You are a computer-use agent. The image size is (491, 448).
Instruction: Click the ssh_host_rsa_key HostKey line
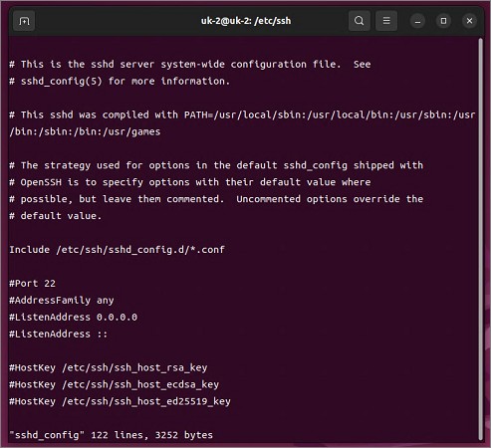(109, 367)
